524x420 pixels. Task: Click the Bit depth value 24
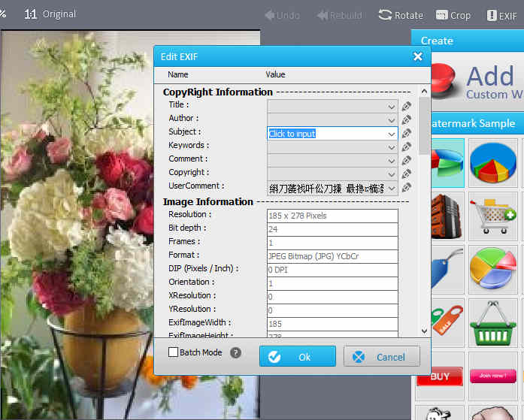pyautogui.click(x=332, y=229)
